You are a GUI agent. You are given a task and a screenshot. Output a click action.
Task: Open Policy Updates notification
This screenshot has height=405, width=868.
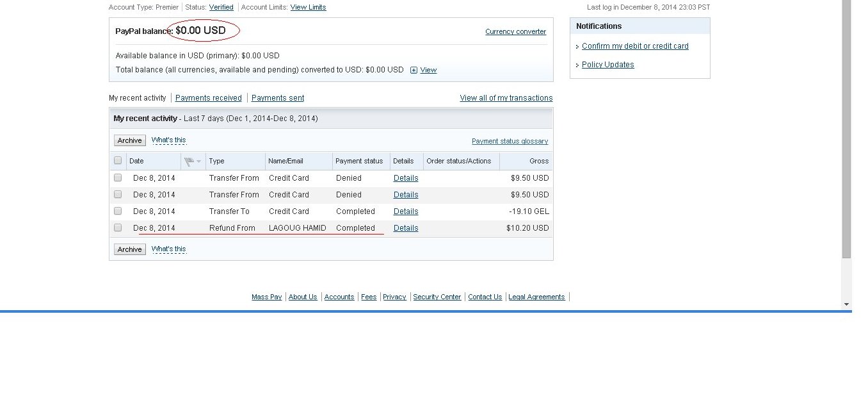pos(608,65)
